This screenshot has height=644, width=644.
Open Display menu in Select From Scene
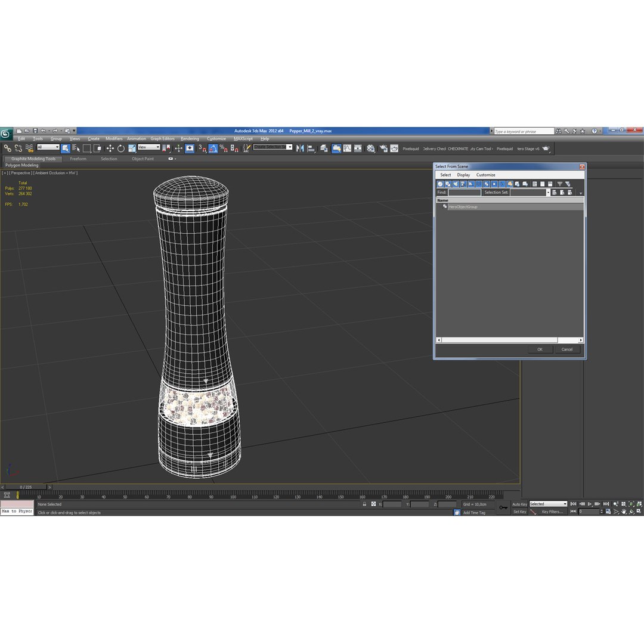[463, 175]
